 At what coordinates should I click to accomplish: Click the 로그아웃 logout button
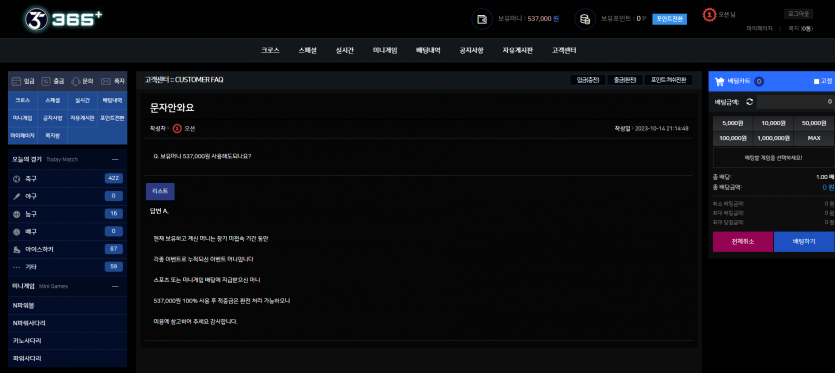(798, 14)
